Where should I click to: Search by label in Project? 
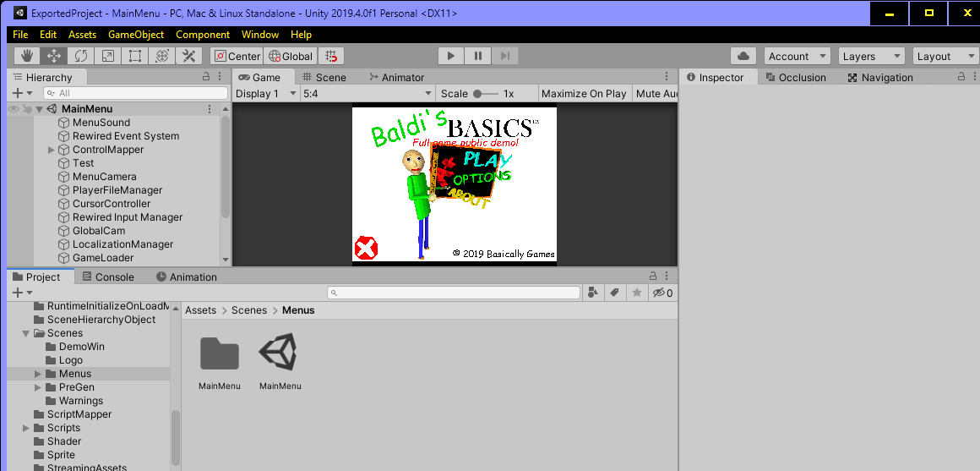click(x=615, y=292)
